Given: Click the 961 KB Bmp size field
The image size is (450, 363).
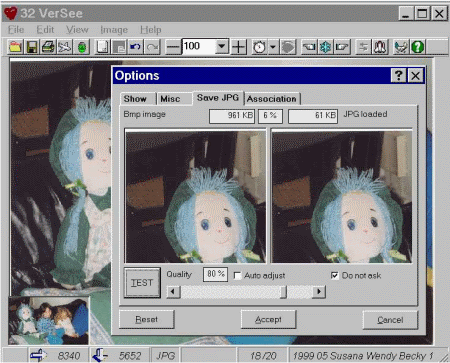Looking at the screenshot, I should pos(232,116).
